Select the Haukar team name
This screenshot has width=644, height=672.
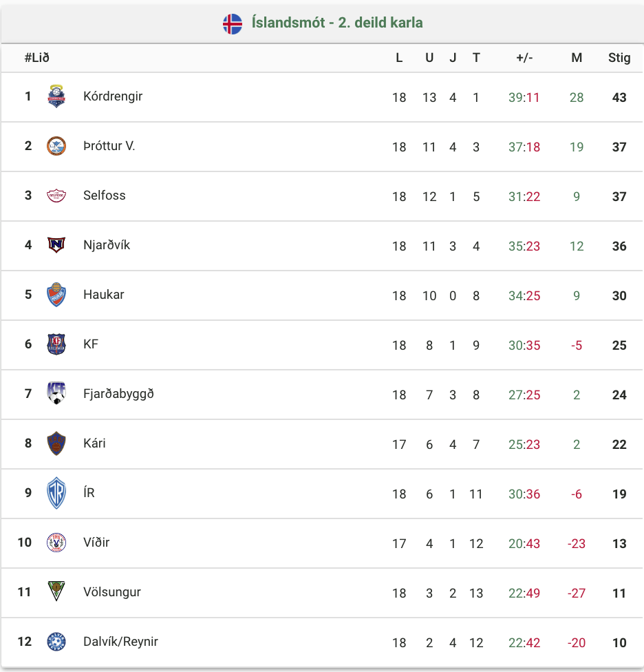(x=104, y=295)
